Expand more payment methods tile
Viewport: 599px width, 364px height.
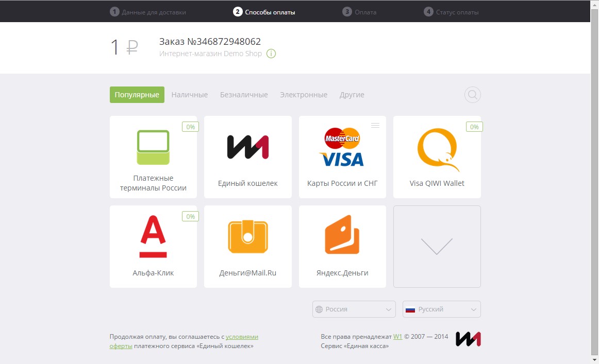coord(437,247)
